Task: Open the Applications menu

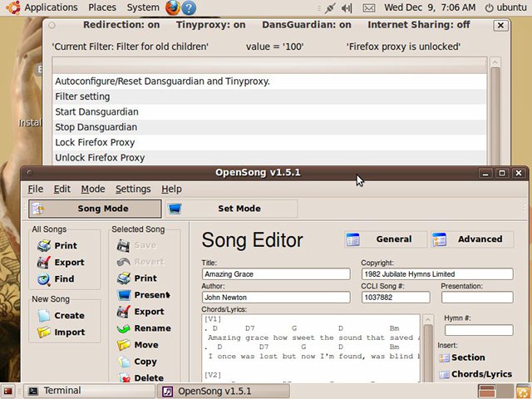Action: point(51,7)
